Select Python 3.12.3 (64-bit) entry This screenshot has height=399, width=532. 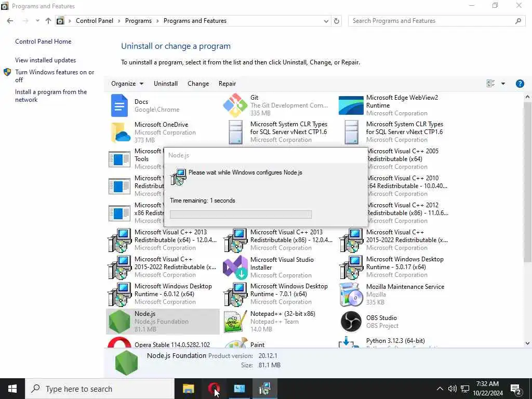(395, 341)
